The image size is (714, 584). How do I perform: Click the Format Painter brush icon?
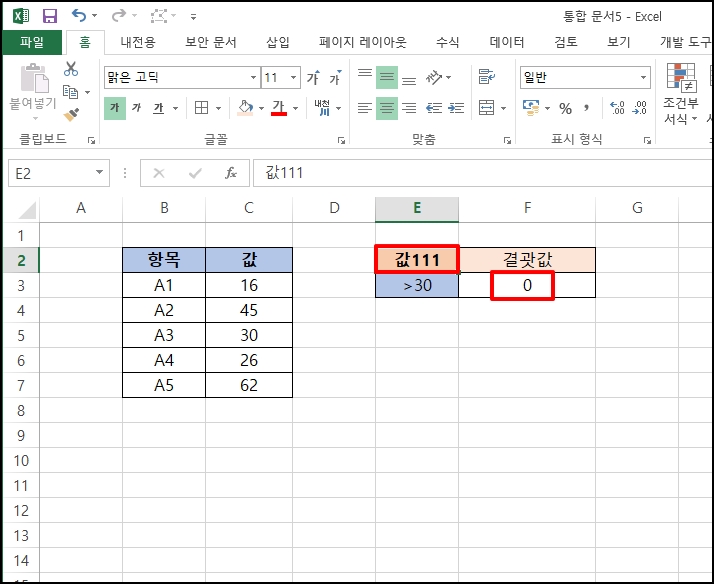click(x=71, y=115)
